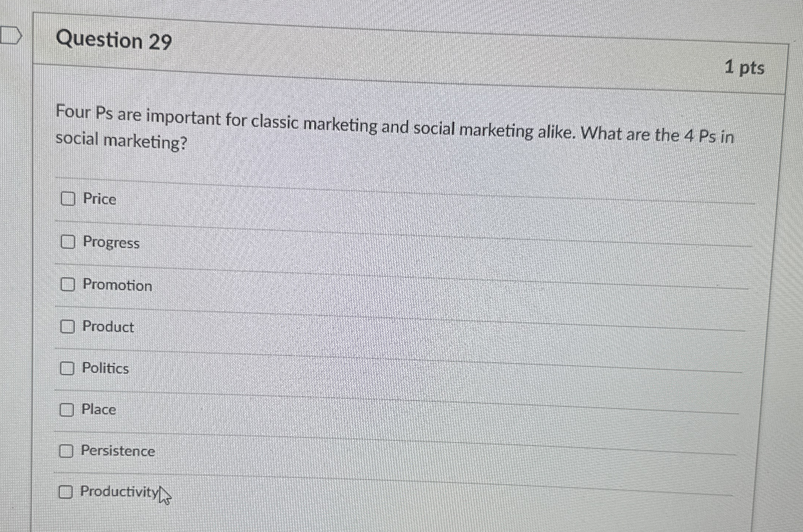Select the Product answer label

[x=108, y=327]
